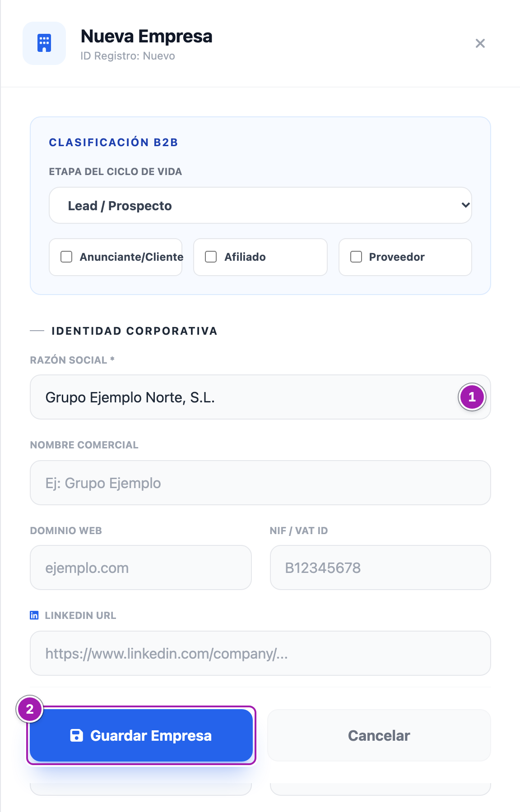Click the NIF / VAT ID field
Screen dimensions: 520x812
(x=381, y=567)
